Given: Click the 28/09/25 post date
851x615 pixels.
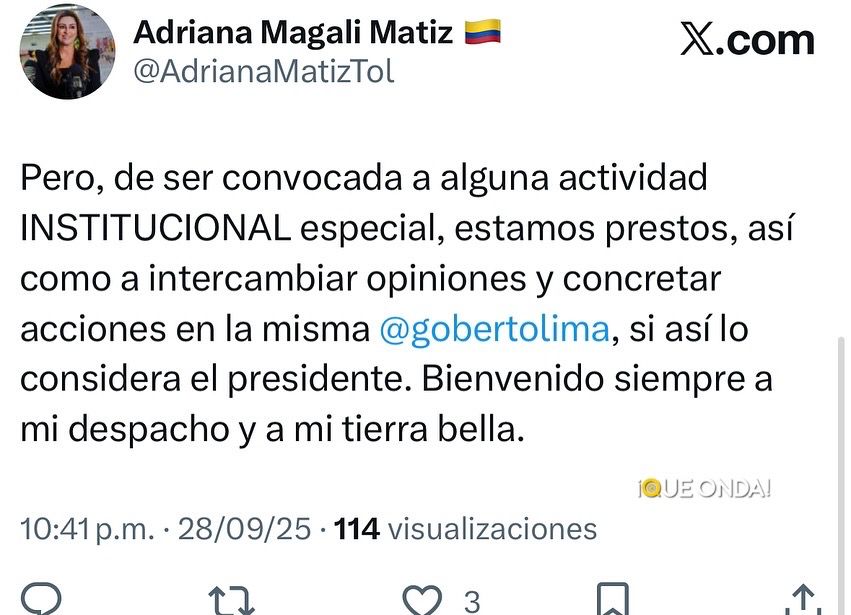Looking at the screenshot, I should pos(244,529).
